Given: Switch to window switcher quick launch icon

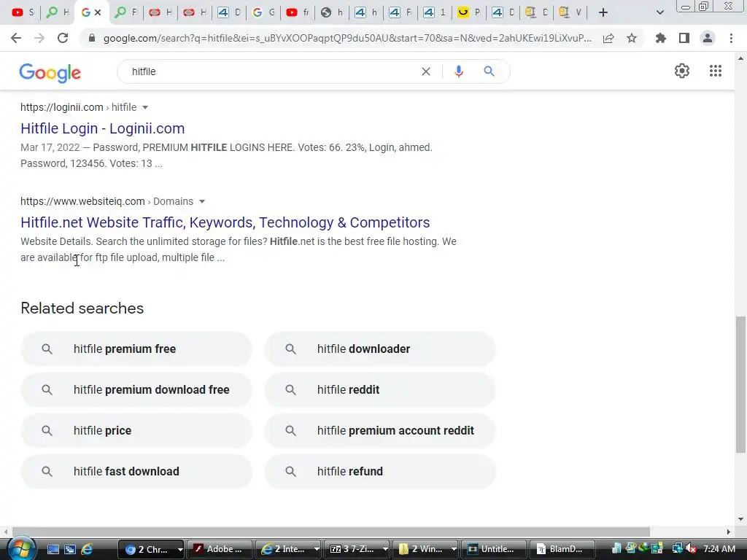Looking at the screenshot, I should (x=69, y=549).
